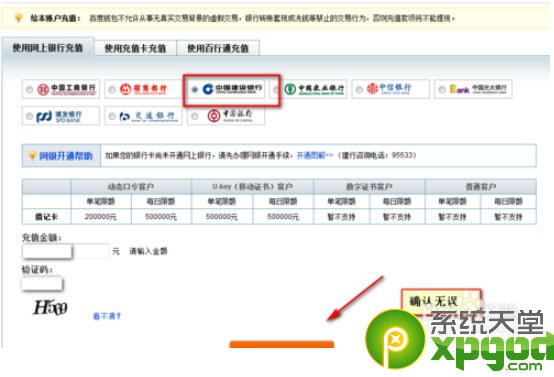Click the 网银开通帮助 help label
Screen dimensions: 554x377
point(66,156)
